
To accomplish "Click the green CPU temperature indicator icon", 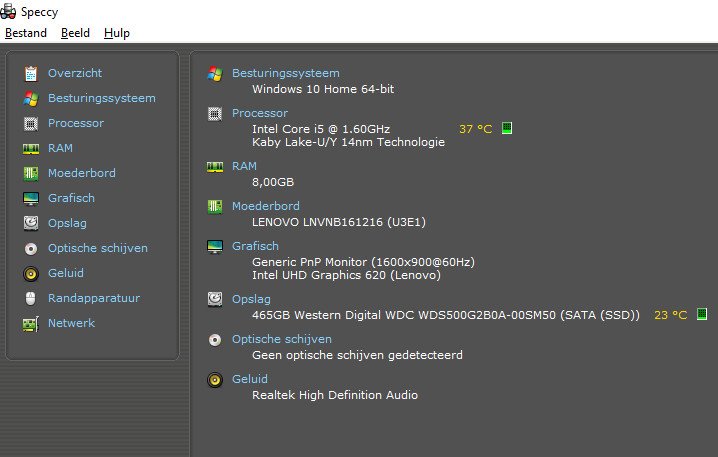I will (506, 128).
